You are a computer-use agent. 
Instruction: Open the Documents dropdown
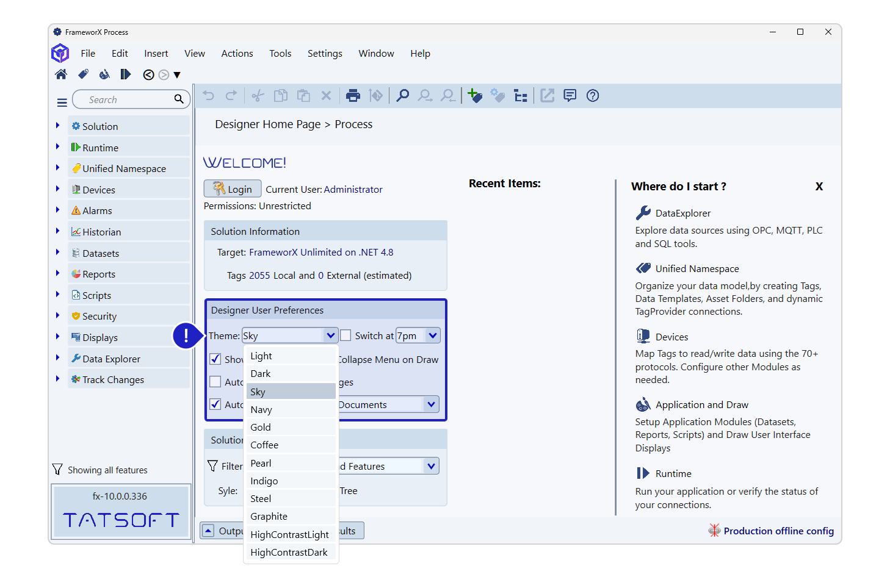(x=432, y=404)
